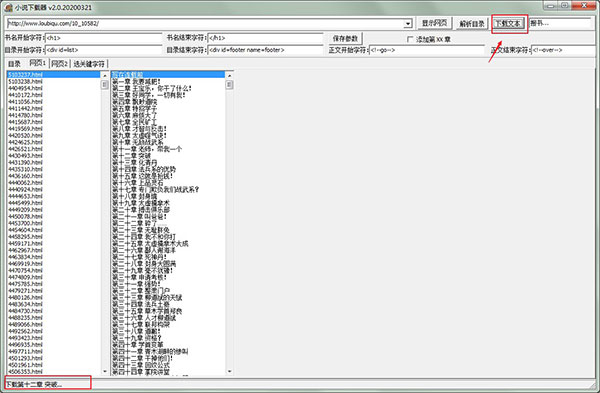Click the 显示网页 button
This screenshot has height=393, width=600.
click(x=434, y=23)
